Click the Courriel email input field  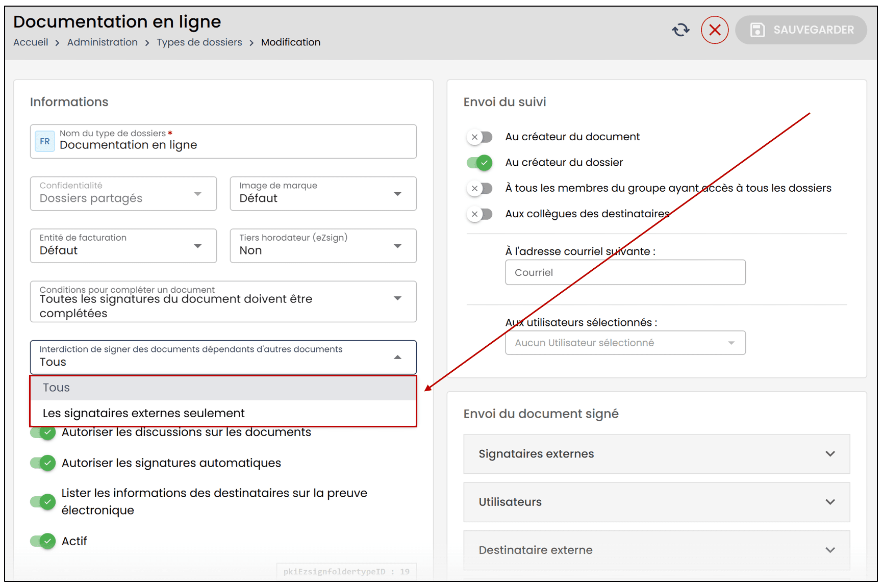coord(625,272)
